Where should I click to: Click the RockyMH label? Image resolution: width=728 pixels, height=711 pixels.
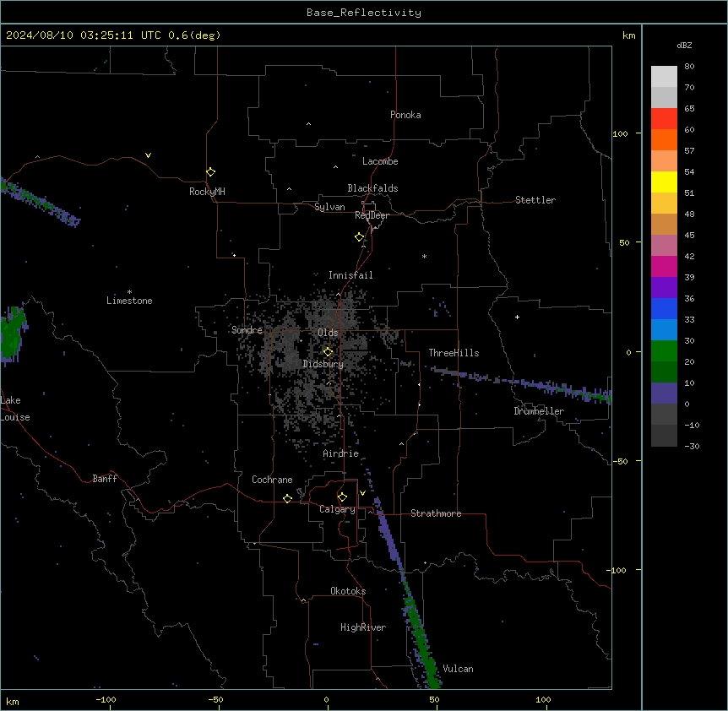[207, 192]
